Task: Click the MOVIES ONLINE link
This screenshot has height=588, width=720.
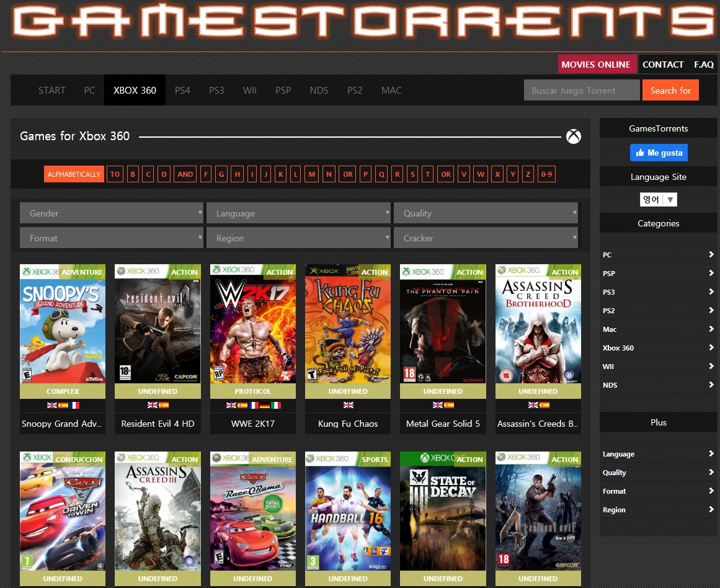Action: (x=596, y=65)
